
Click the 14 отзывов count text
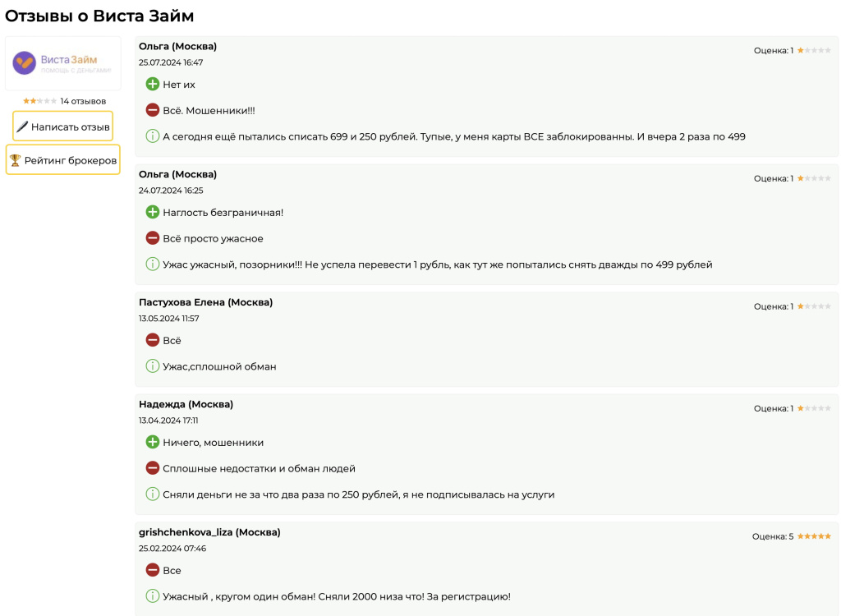click(x=83, y=101)
